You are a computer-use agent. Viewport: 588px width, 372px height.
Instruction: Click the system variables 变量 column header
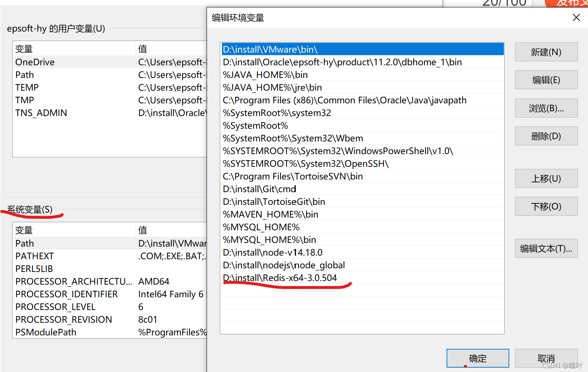click(74, 230)
